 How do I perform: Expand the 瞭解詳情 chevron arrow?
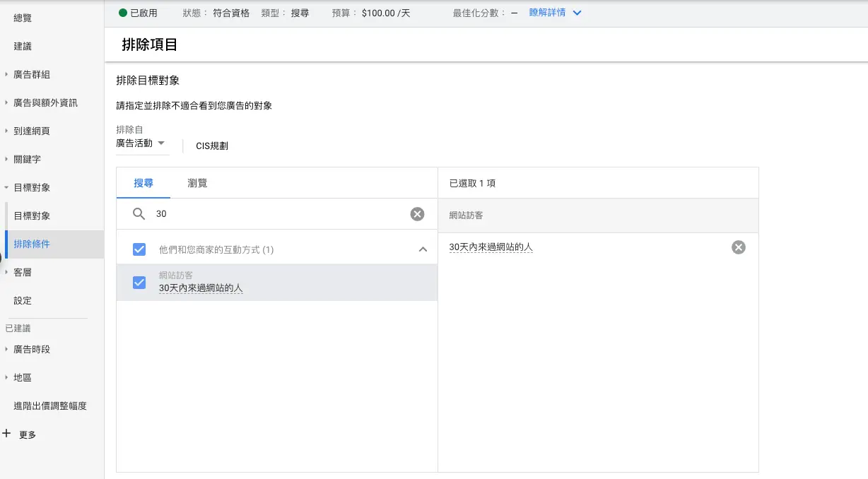pyautogui.click(x=577, y=13)
